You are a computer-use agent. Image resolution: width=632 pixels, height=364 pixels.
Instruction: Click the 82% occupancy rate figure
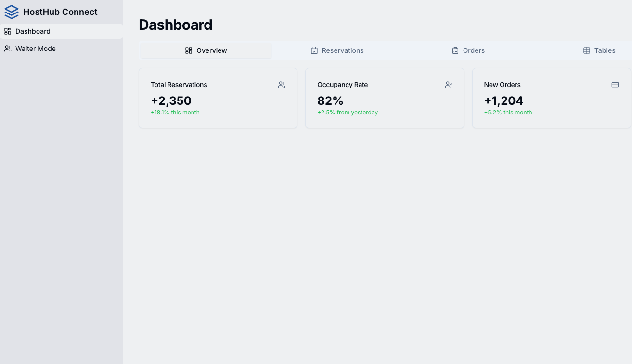tap(330, 100)
